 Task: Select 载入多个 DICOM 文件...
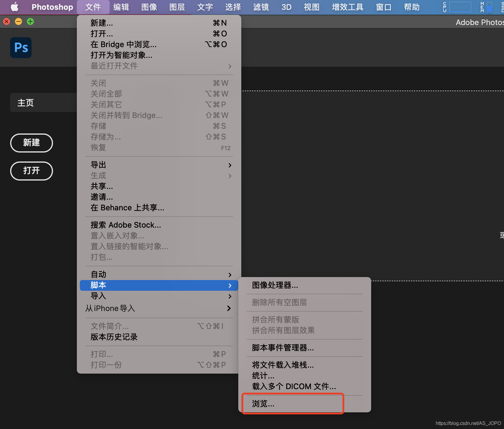pos(293,386)
